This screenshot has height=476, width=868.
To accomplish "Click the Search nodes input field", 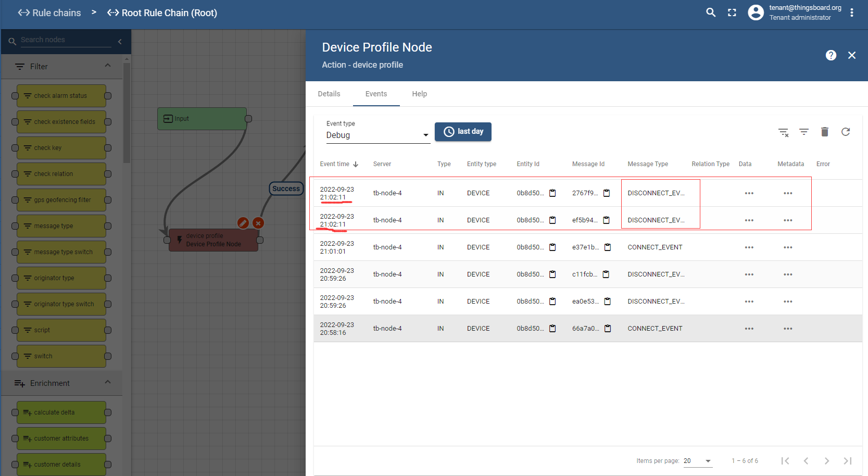I will (65, 40).
